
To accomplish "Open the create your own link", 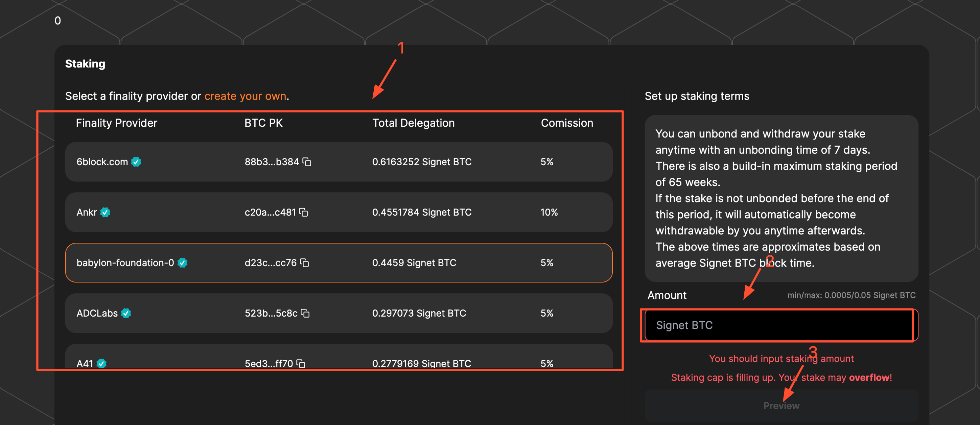I will click(x=246, y=97).
